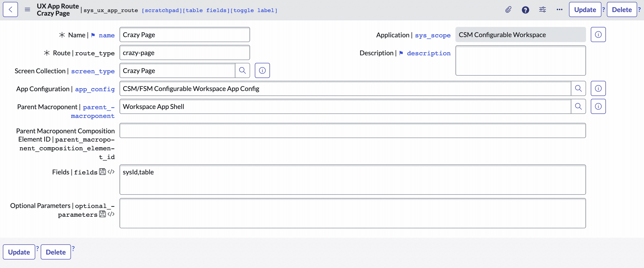Screen dimensions: 644x268
Task: Open the form context hamburger menu
Action: 27,9
